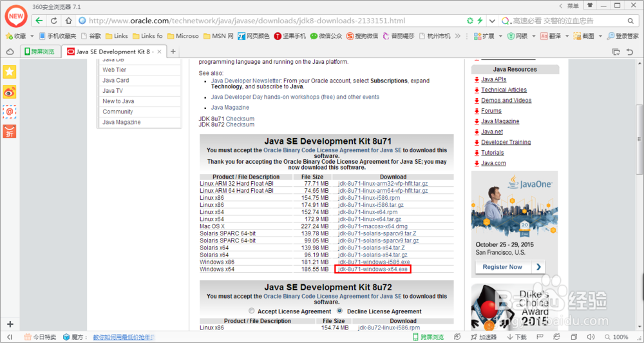Screen dimensions: 644x343
Task: Open a new tab with the plus button
Action: tap(173, 52)
